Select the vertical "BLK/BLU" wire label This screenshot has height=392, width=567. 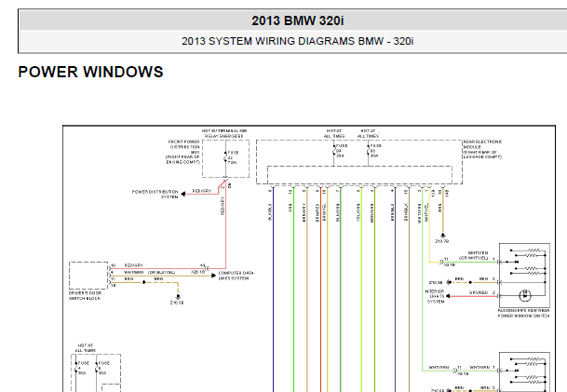point(270,212)
